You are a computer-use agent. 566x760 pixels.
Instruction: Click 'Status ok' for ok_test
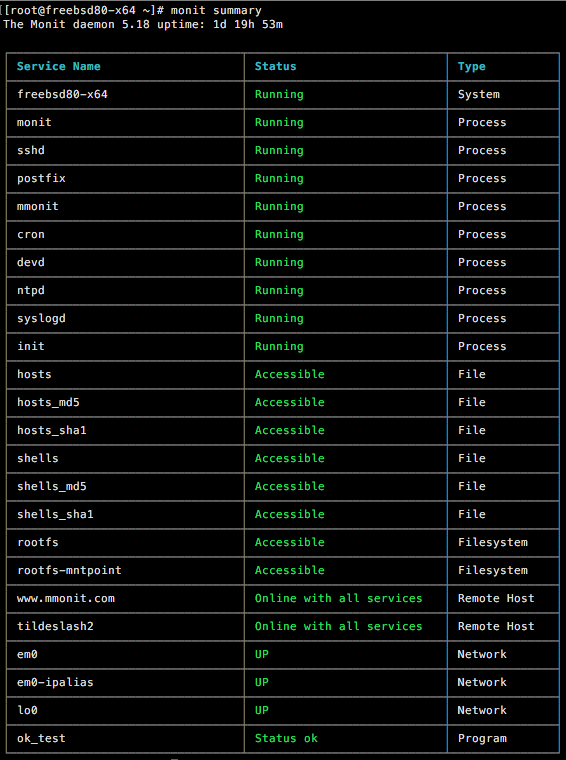(286, 738)
